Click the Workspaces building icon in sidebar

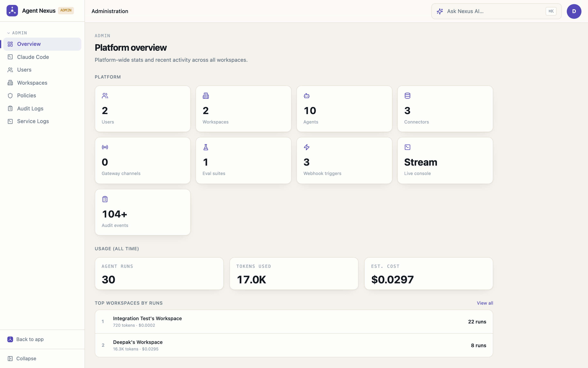click(x=10, y=83)
